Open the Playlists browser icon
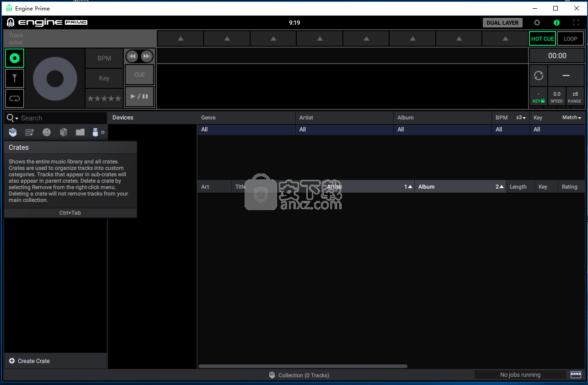The height and width of the screenshot is (385, 588). click(x=30, y=132)
